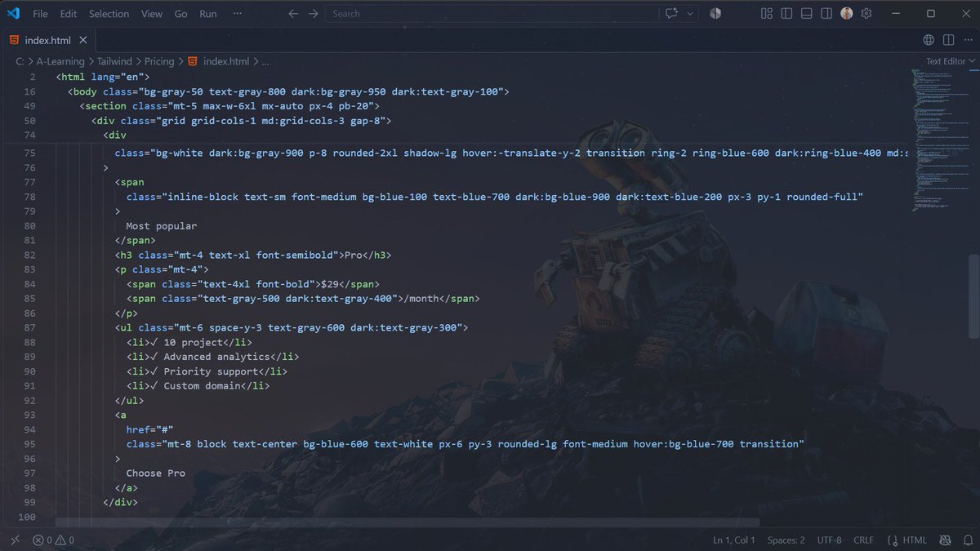Click the index.html breadcrumb
The width and height of the screenshot is (980, 551).
(226, 61)
